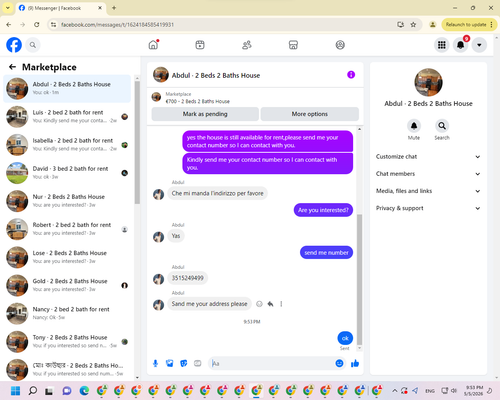The width and height of the screenshot is (500, 400).
Task: Open the Robert 2 bed 2 bath chat
Action: pyautogui.click(x=67, y=229)
